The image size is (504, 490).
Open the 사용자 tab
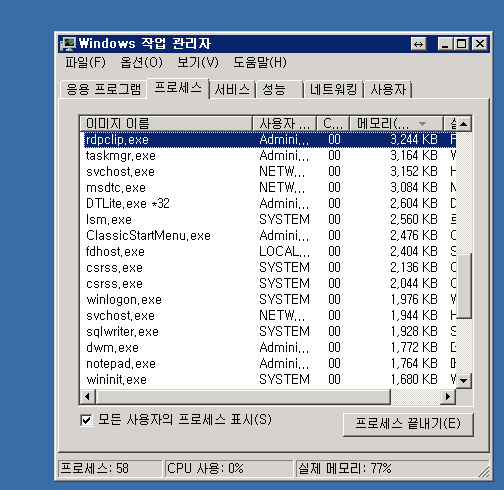click(x=388, y=89)
